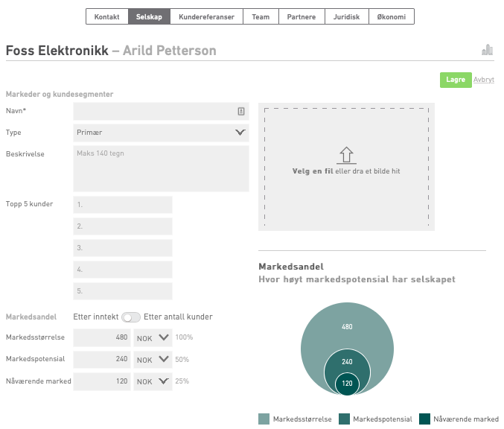
Task: Switch to the Juridisk tab
Action: click(346, 16)
